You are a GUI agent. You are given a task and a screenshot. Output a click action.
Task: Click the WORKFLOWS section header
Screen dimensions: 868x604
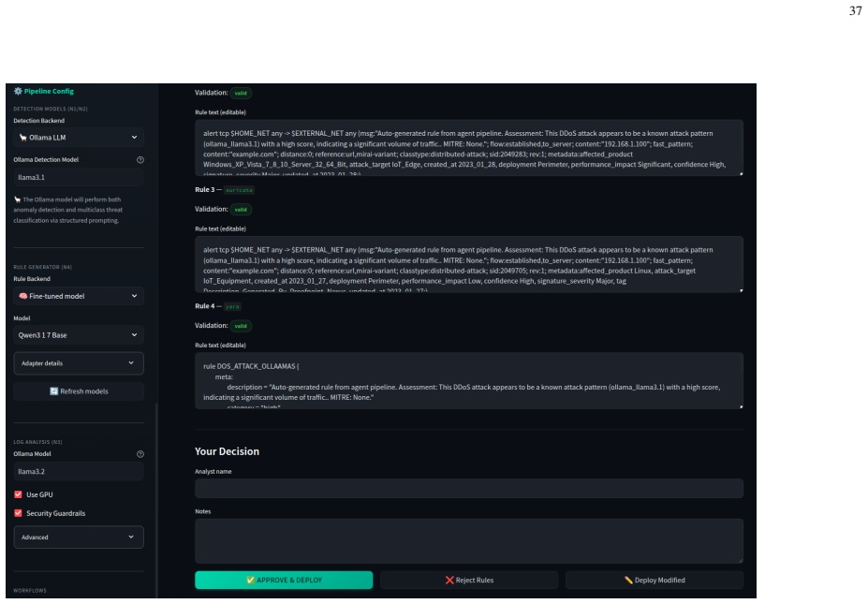(x=30, y=590)
